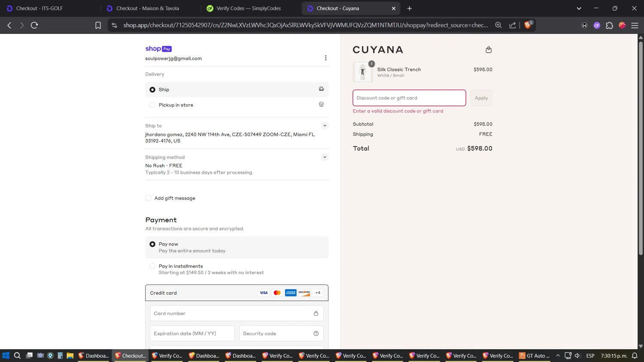The height and width of the screenshot is (362, 644).
Task: Open Brave Shields lion icon
Action: [x=528, y=25]
